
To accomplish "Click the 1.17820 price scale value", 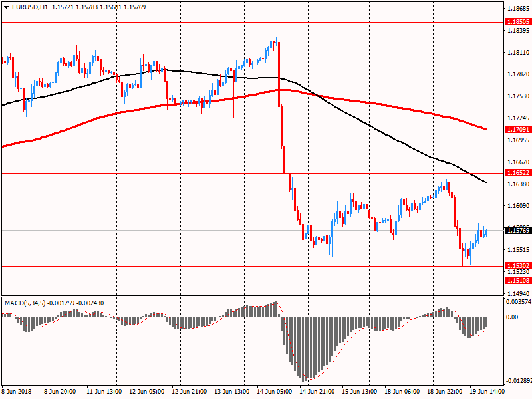I will click(519, 74).
